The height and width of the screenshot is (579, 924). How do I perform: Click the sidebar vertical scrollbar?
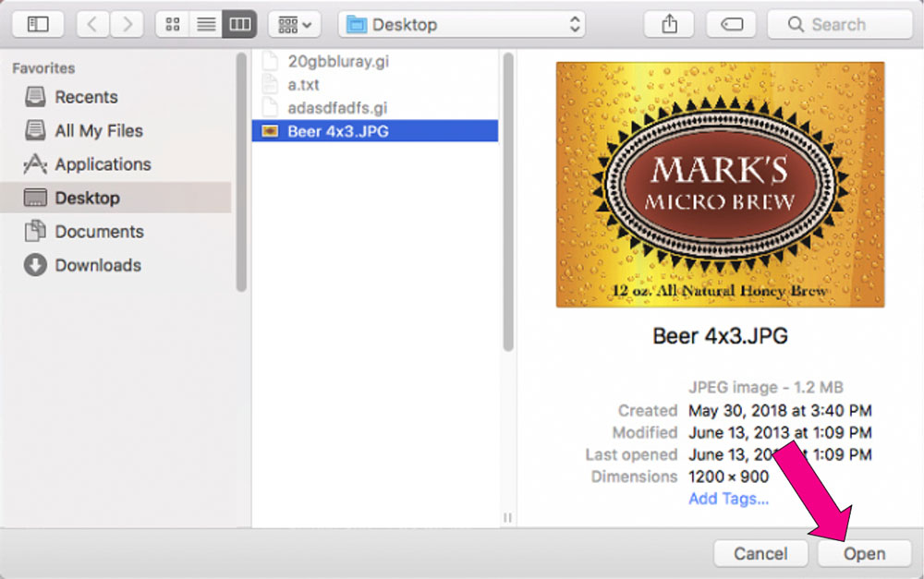(241, 172)
